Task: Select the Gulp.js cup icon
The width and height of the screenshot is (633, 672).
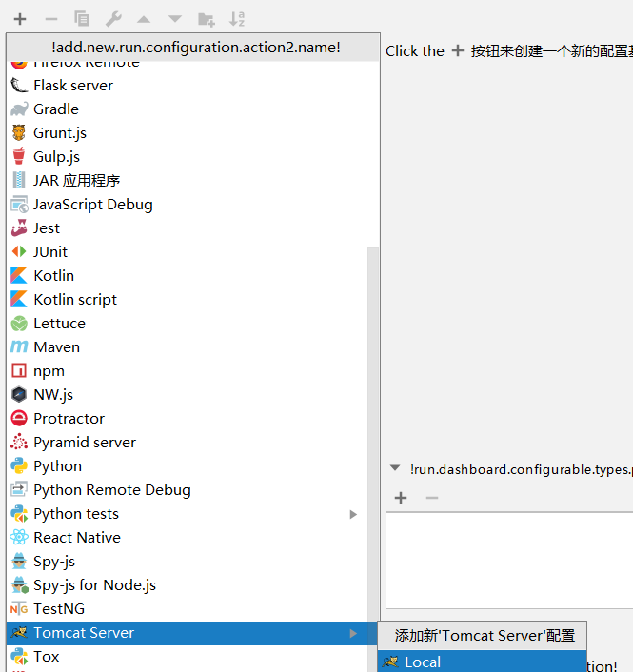Action: point(19,156)
